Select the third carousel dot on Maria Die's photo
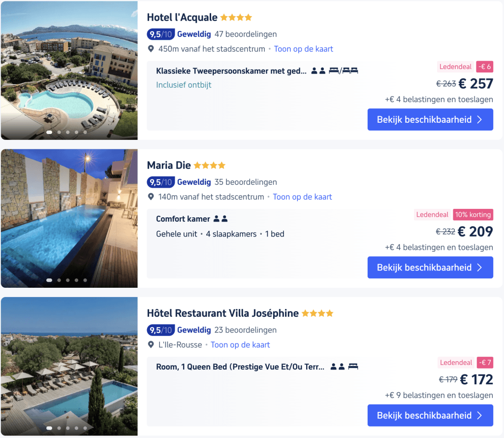This screenshot has width=504, height=438. (x=67, y=280)
